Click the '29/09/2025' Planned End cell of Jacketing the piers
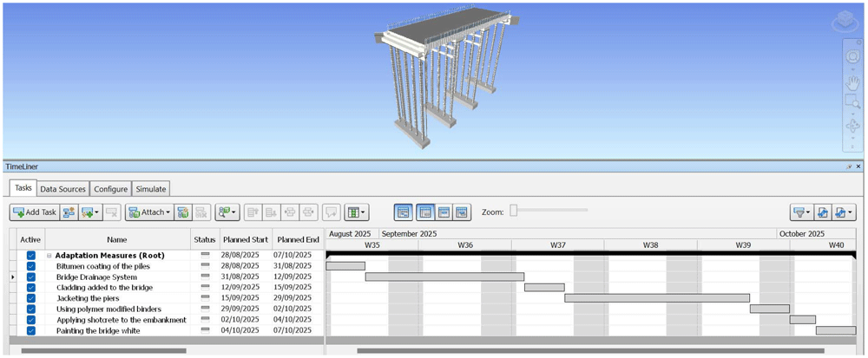Image resolution: width=868 pixels, height=358 pixels. point(299,298)
